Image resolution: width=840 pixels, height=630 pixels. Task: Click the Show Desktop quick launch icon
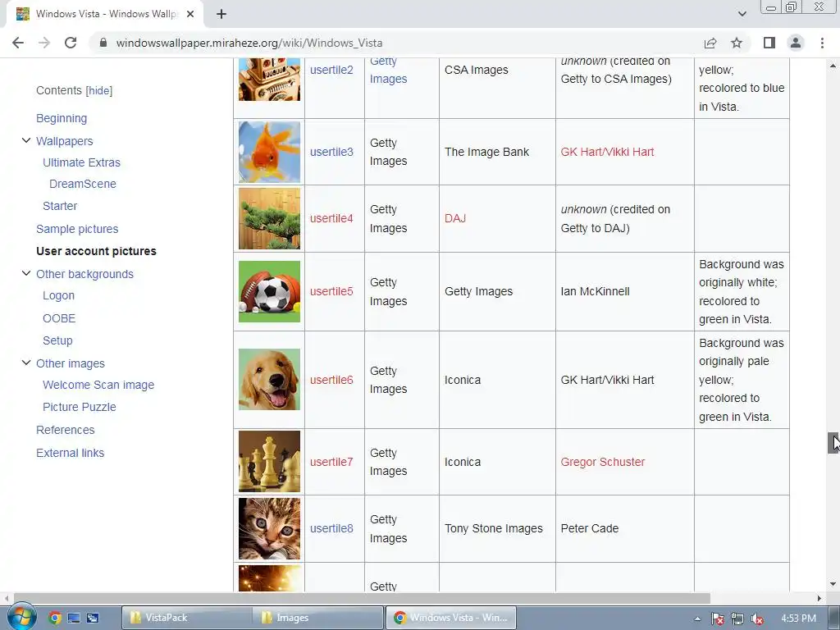73,619
